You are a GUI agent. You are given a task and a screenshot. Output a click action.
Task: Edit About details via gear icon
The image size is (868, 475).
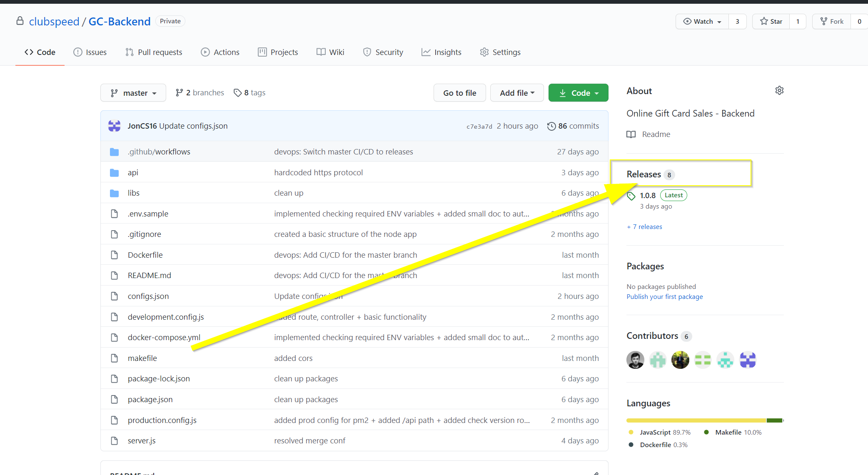(779, 91)
